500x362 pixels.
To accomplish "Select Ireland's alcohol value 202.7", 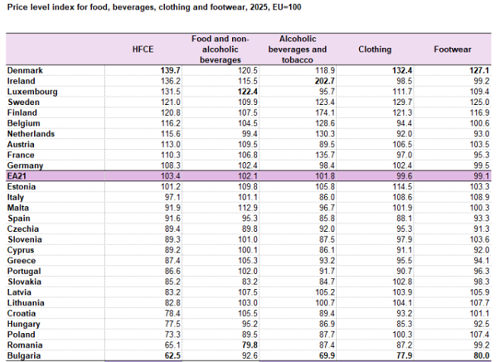I will [325, 81].
